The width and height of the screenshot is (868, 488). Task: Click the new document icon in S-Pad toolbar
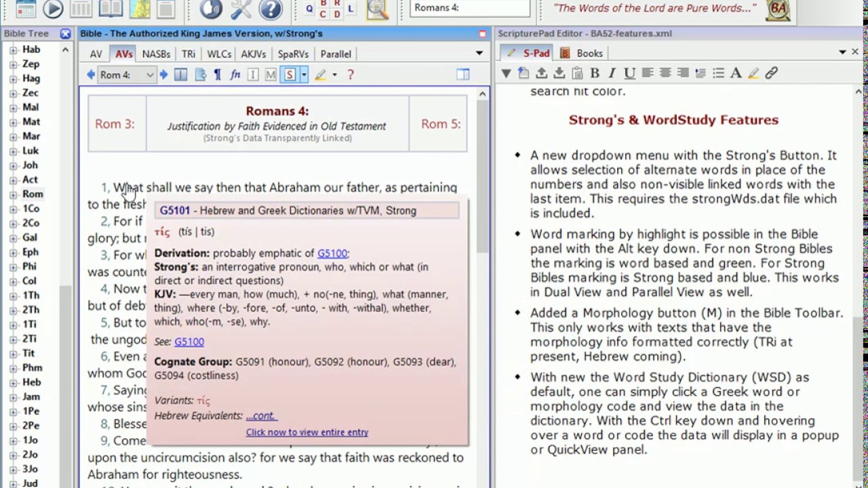tap(524, 73)
